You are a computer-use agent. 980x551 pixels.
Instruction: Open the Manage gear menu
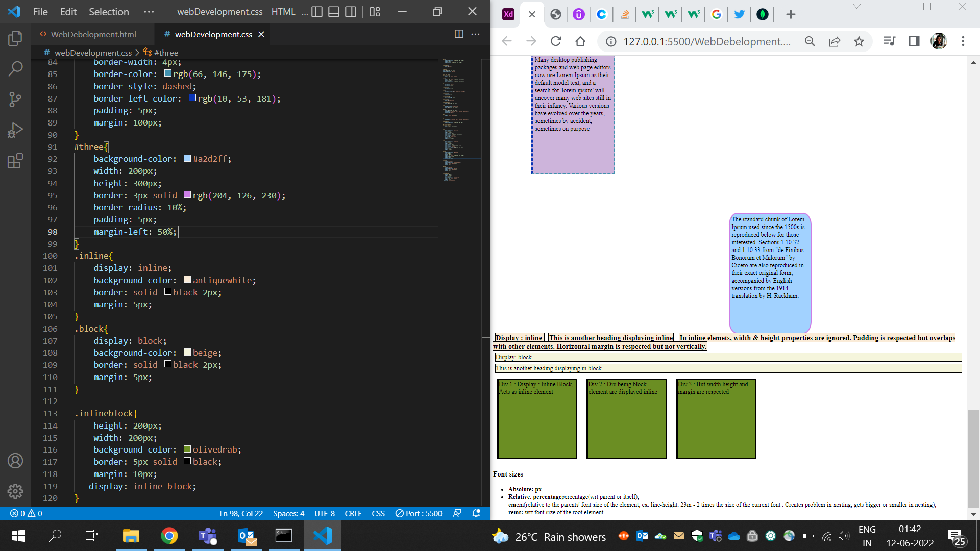click(x=15, y=491)
